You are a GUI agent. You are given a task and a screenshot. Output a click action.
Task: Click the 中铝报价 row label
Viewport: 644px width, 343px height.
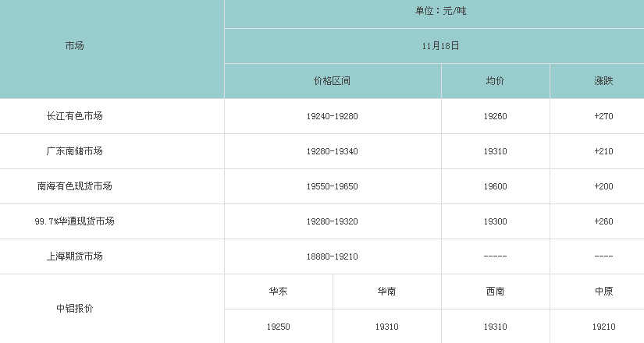point(74,309)
